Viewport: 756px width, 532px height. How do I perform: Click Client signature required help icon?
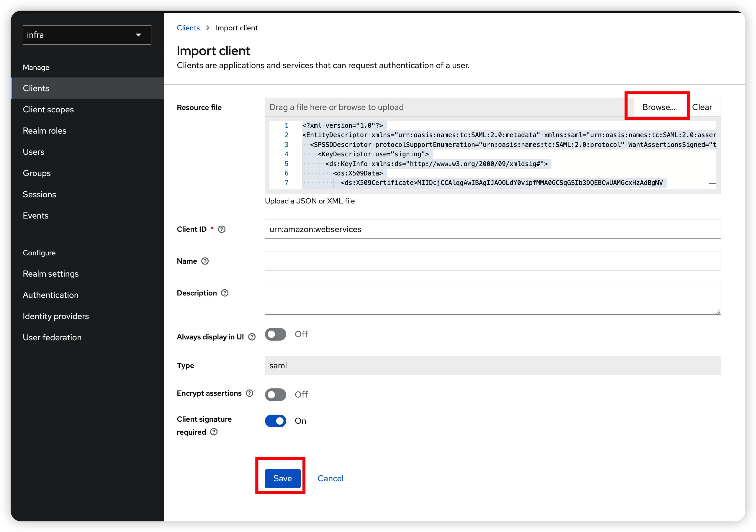(x=214, y=432)
